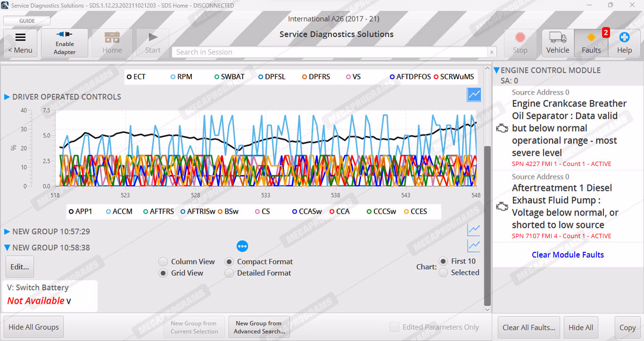
Task: Click the blue three-dots options button
Action: 242,246
